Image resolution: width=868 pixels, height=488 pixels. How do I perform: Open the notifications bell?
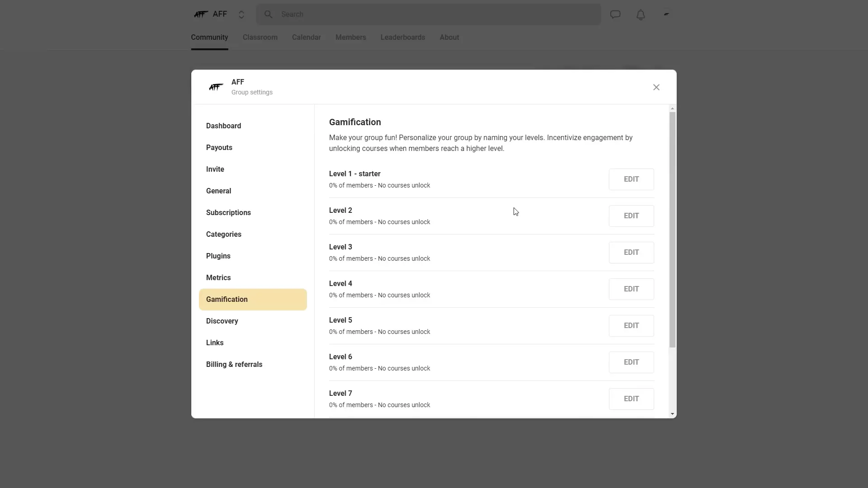[641, 14]
